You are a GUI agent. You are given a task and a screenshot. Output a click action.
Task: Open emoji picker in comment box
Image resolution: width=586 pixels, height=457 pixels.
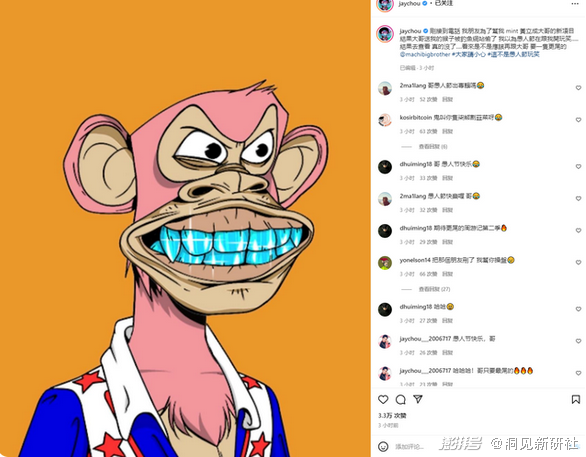click(383, 446)
